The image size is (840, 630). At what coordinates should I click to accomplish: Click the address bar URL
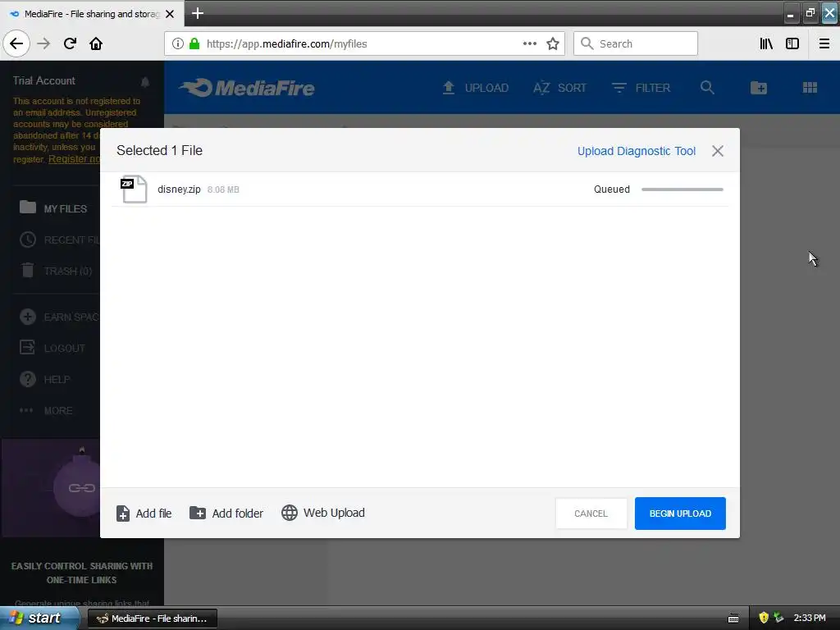pos(286,44)
